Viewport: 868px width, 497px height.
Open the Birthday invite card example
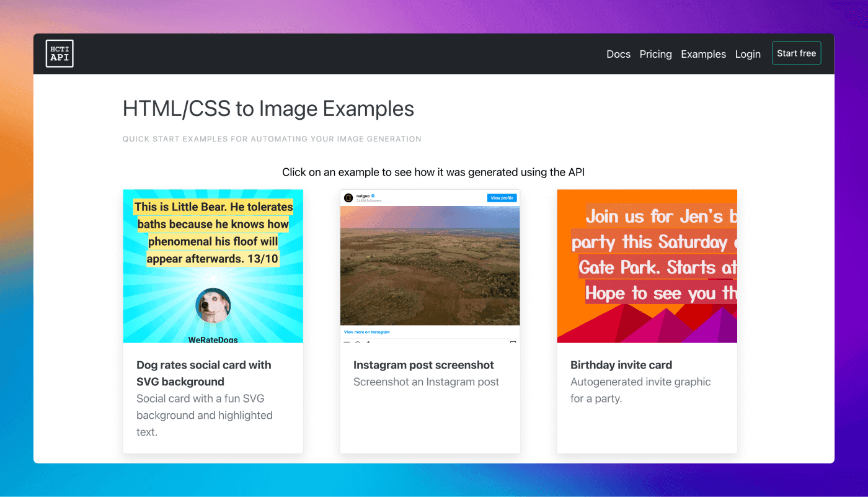[647, 266]
